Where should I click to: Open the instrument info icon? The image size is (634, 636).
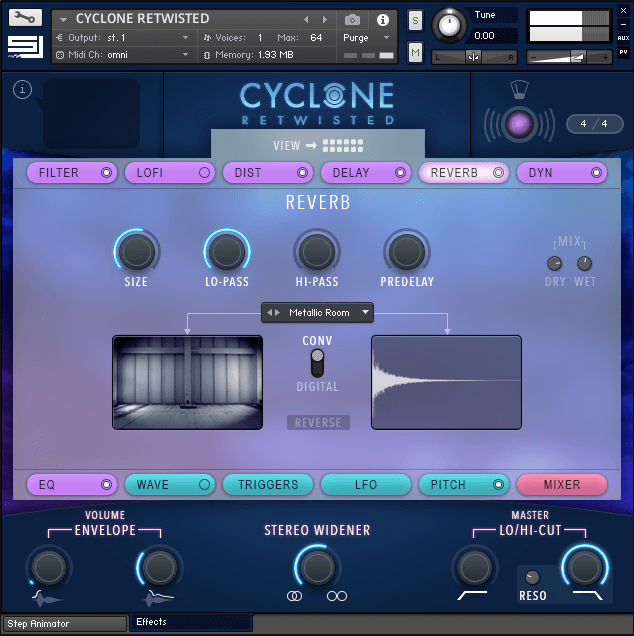pyautogui.click(x=382, y=19)
